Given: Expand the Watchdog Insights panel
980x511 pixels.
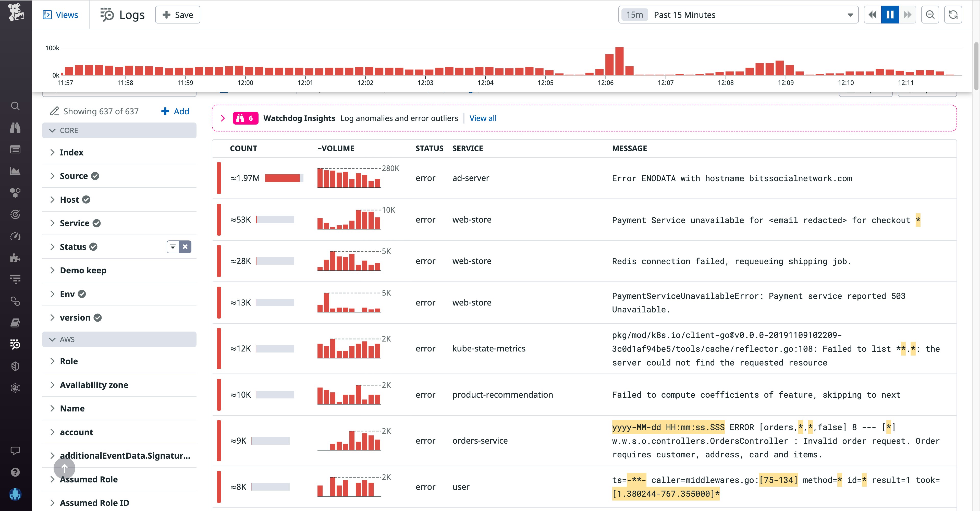Looking at the screenshot, I should [223, 118].
